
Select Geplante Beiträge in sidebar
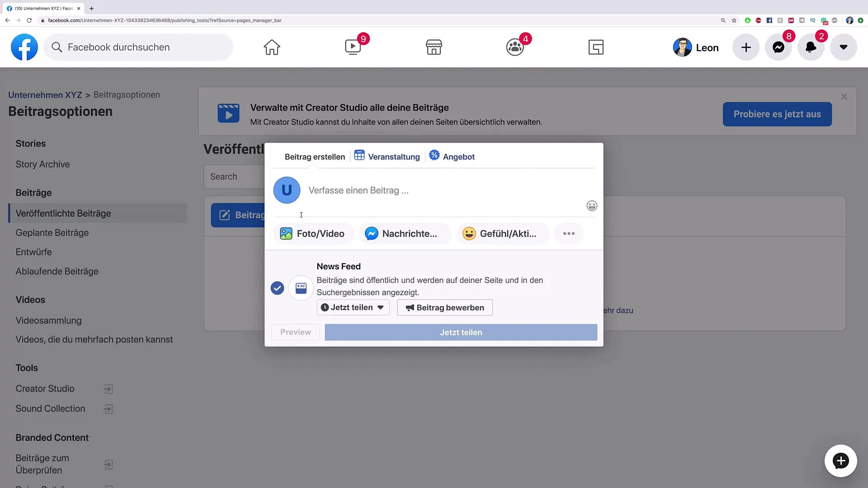(52, 233)
